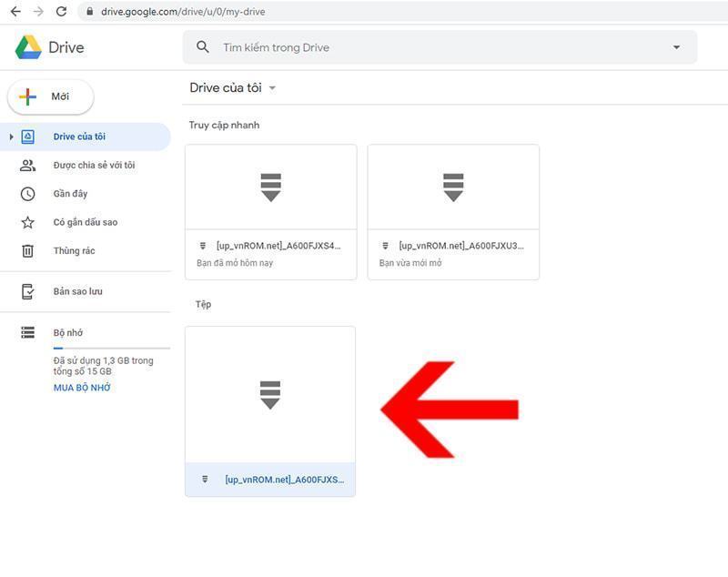Click the My Drive sidebar icon
Screen dimensions: 728x577
click(x=28, y=137)
